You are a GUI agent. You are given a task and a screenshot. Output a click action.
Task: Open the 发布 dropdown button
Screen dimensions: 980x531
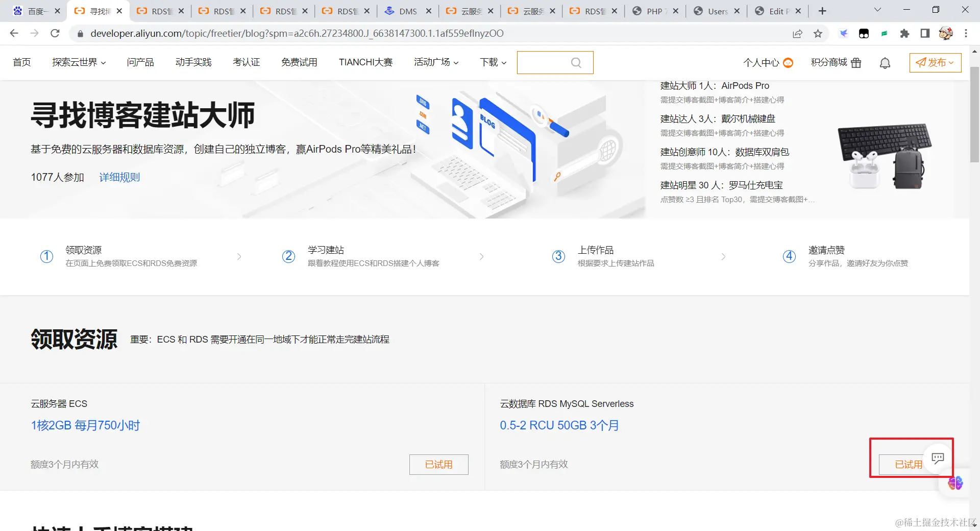935,62
